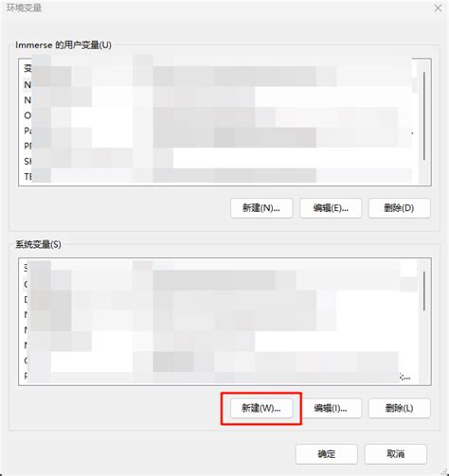The width and height of the screenshot is (449, 476).
Task: Click 编辑(E)... for user variables
Action: tap(331, 208)
